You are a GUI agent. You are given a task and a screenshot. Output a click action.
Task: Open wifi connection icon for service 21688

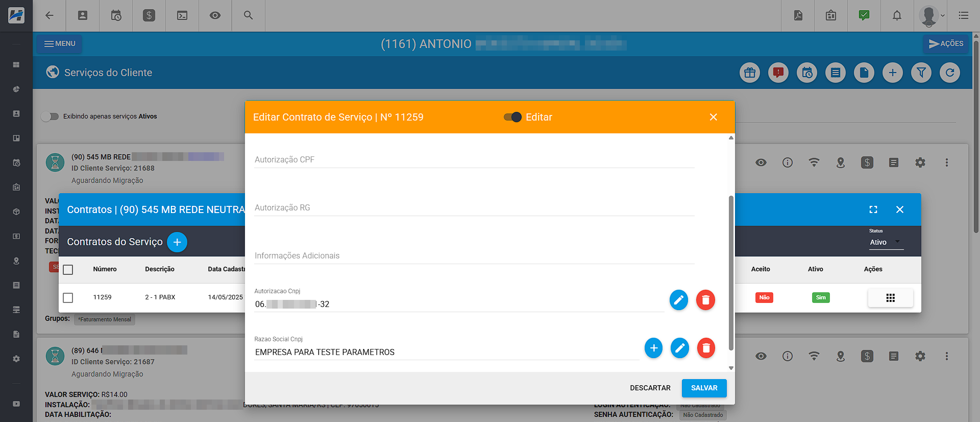coord(814,162)
